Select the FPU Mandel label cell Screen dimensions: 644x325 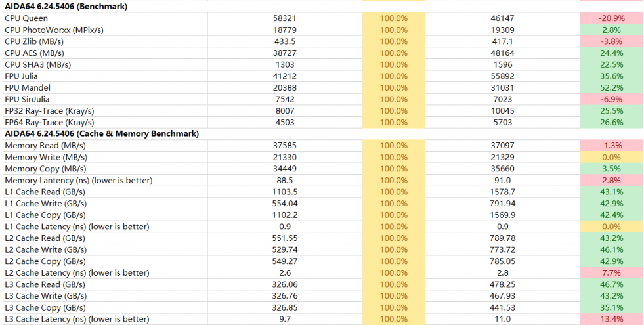click(x=28, y=88)
